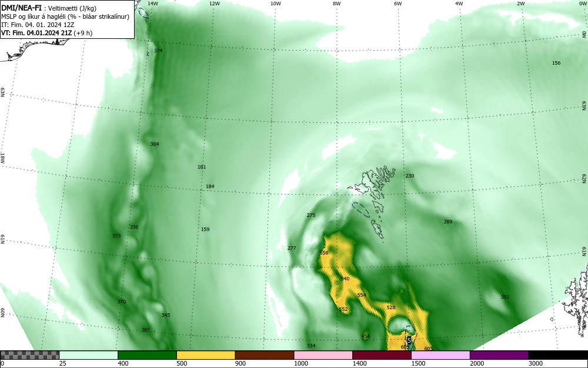Click the purple 2000–3000 legend swatch
The image size is (588, 368).
[x=499, y=355]
